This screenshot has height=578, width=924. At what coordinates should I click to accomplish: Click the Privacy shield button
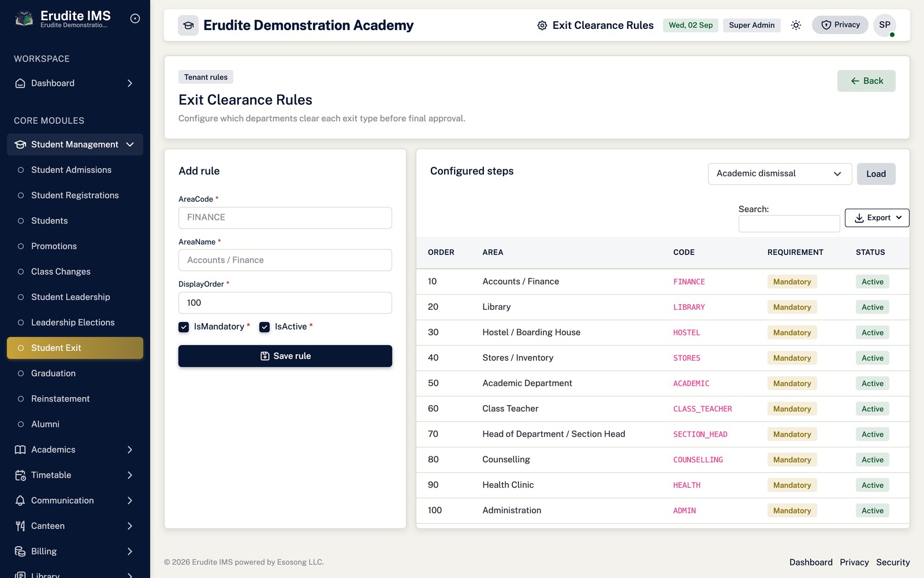[840, 25]
